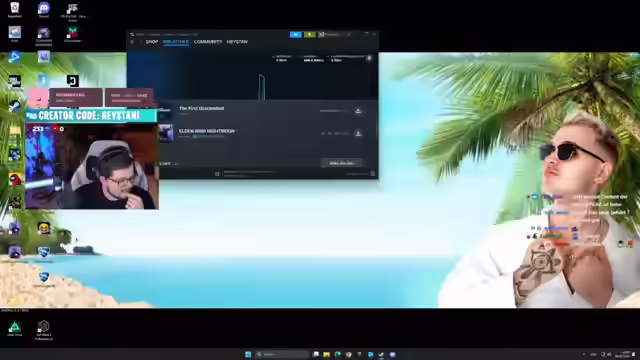Click download icon for The First Descendant
640x360 pixels.
[x=358, y=111]
